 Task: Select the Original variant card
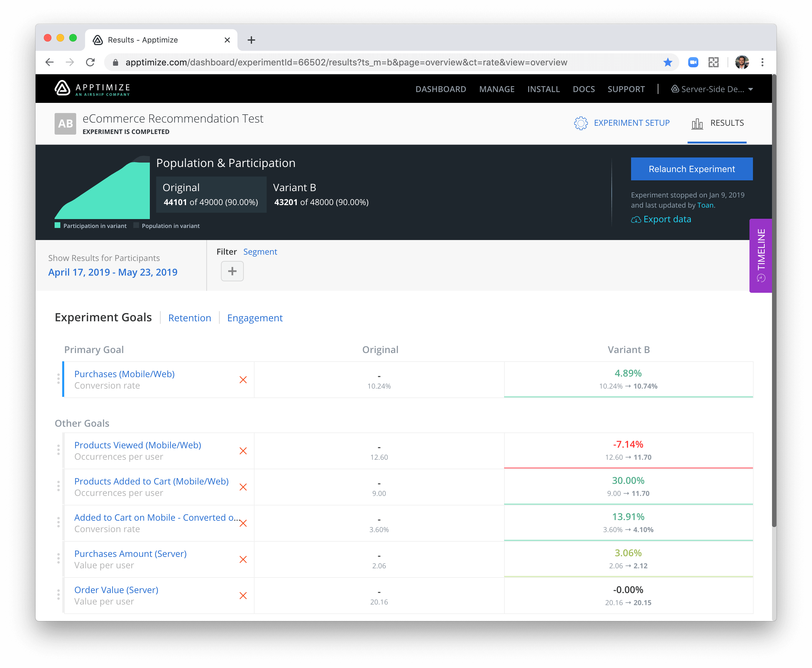click(211, 194)
